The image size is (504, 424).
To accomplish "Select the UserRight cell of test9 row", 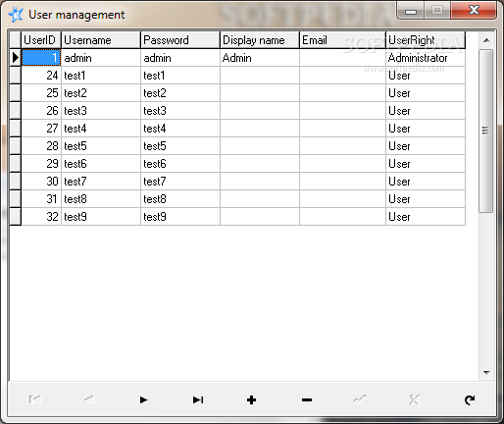I will (x=426, y=217).
